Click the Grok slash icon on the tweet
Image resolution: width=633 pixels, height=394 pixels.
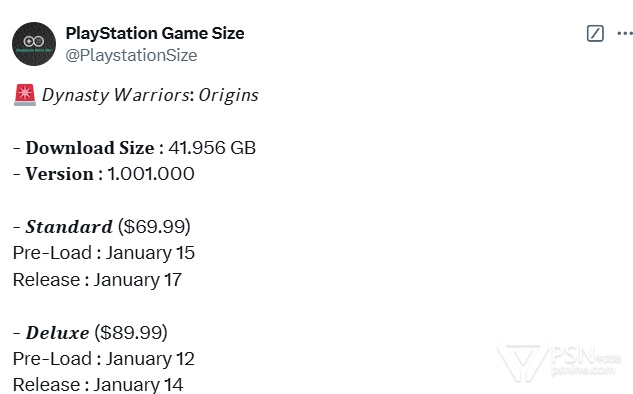pyautogui.click(x=595, y=34)
